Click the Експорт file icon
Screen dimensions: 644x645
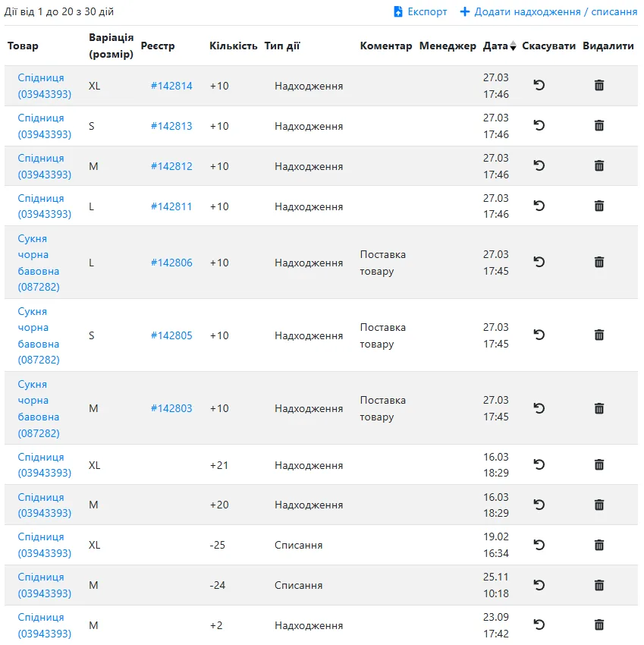click(397, 11)
